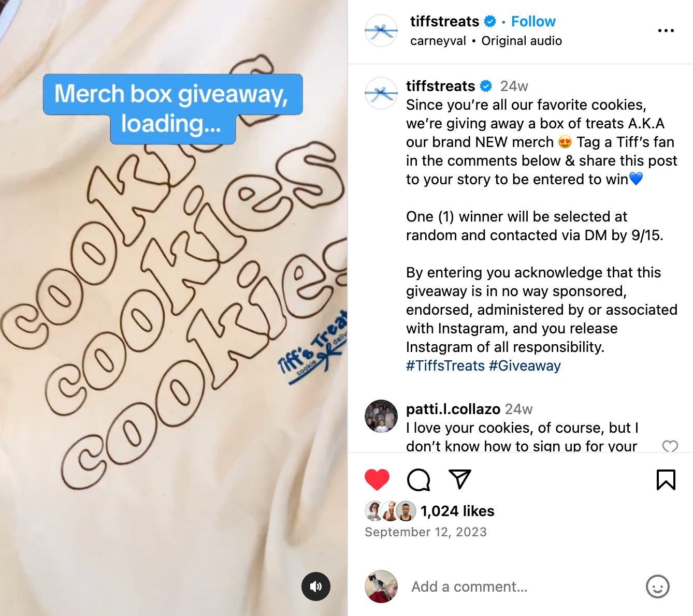Open the emoji picker smiley icon
This screenshot has width=693, height=616.
[x=658, y=586]
